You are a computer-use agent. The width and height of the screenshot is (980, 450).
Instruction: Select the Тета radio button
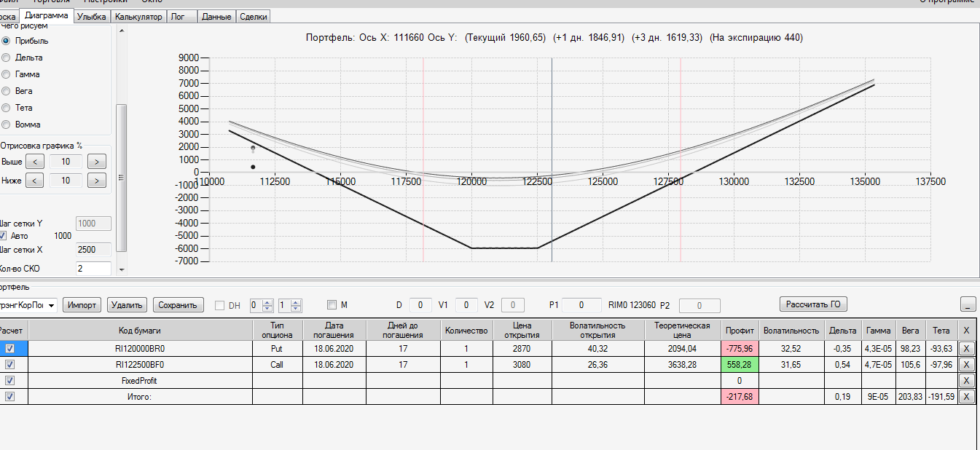click(x=6, y=108)
